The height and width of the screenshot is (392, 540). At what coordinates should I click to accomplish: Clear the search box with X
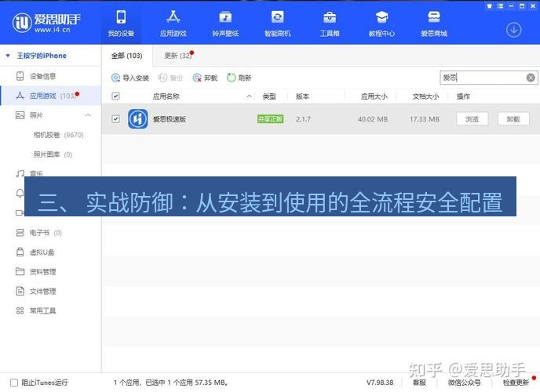(531, 78)
